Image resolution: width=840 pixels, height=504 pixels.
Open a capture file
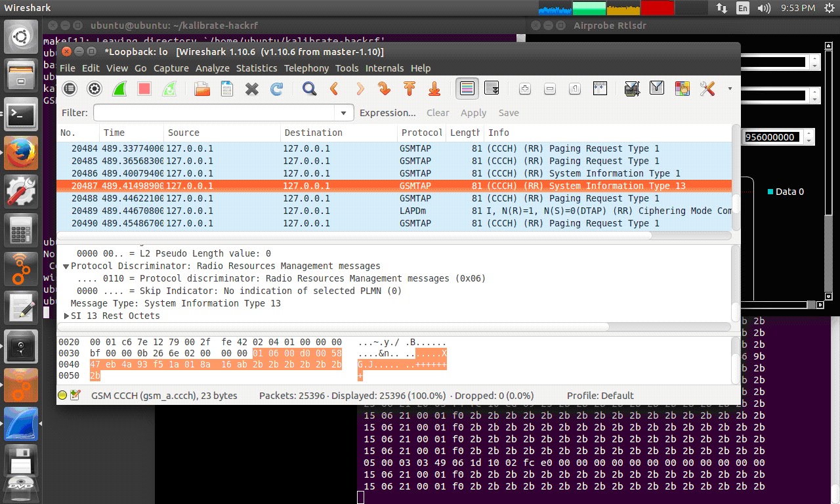click(x=202, y=89)
